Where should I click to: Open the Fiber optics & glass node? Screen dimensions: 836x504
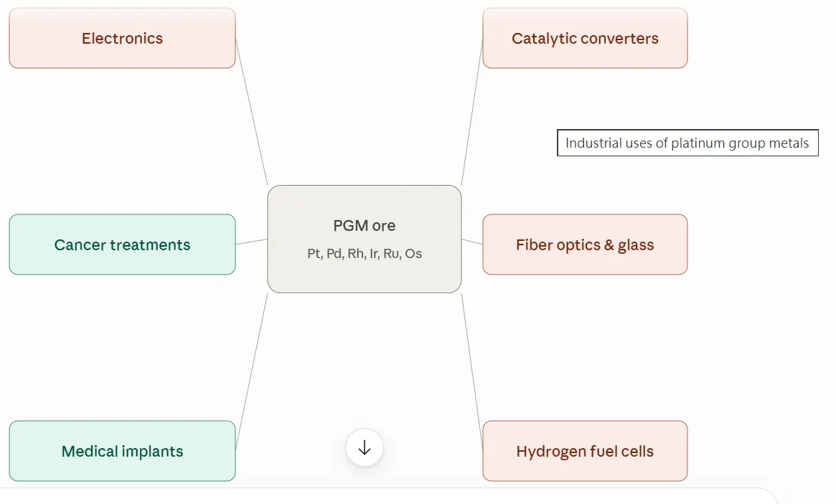pyautogui.click(x=585, y=244)
